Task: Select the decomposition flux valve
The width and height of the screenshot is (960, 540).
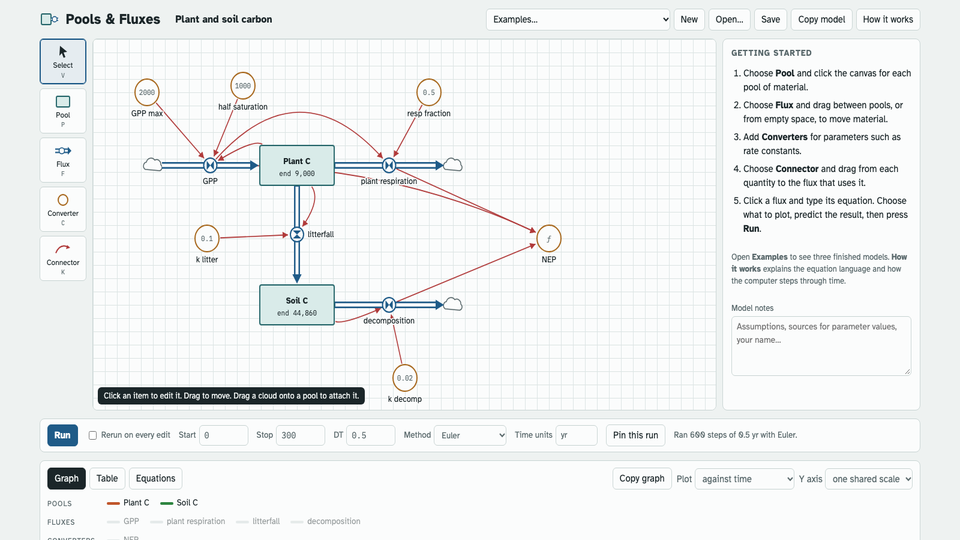Action: [x=389, y=305]
